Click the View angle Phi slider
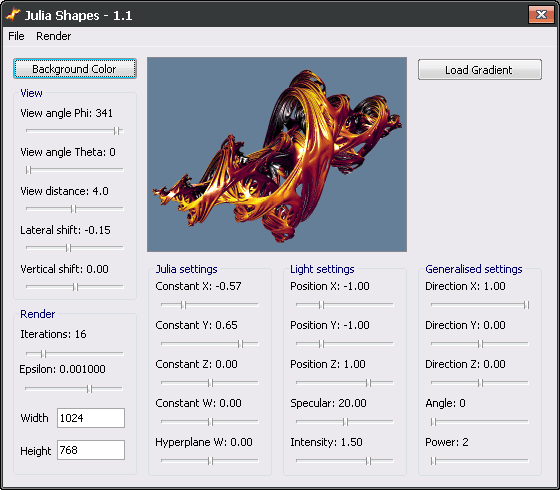 tap(75, 131)
